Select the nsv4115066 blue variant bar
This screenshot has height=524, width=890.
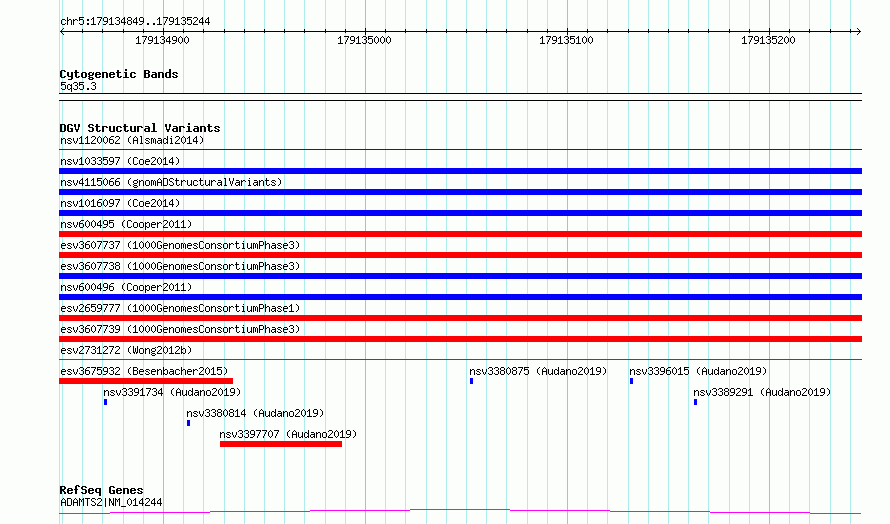(x=460, y=192)
